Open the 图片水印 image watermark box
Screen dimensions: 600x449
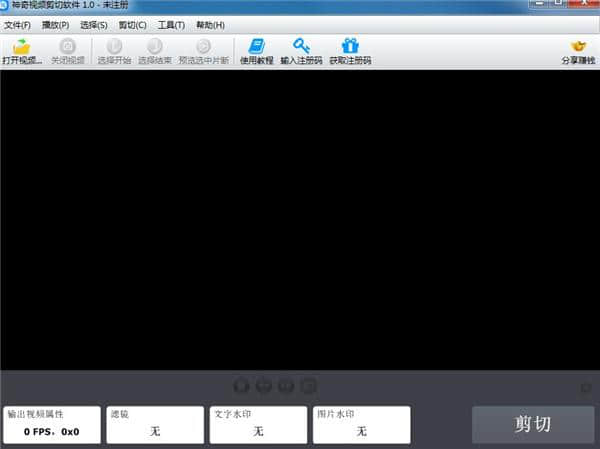[x=361, y=425]
